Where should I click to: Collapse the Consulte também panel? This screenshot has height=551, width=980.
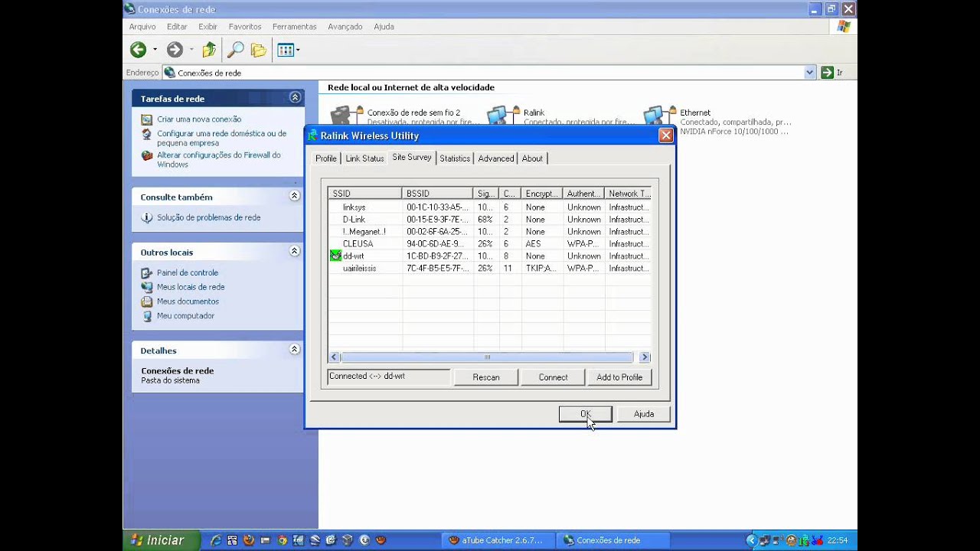coord(295,197)
